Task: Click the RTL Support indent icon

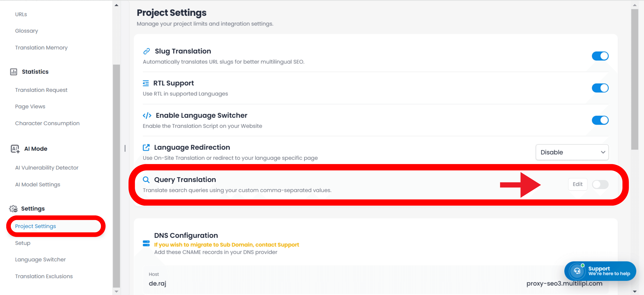Action: [146, 83]
